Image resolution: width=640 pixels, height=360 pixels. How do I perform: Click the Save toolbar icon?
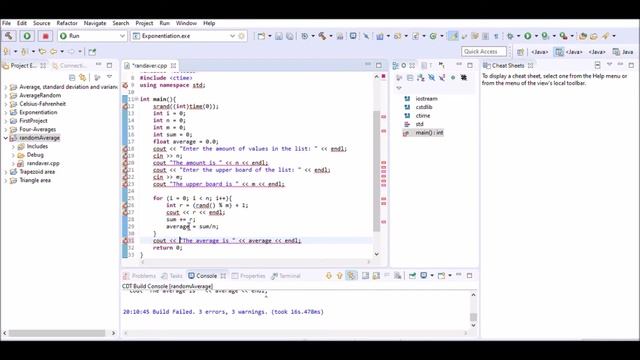[x=279, y=36]
